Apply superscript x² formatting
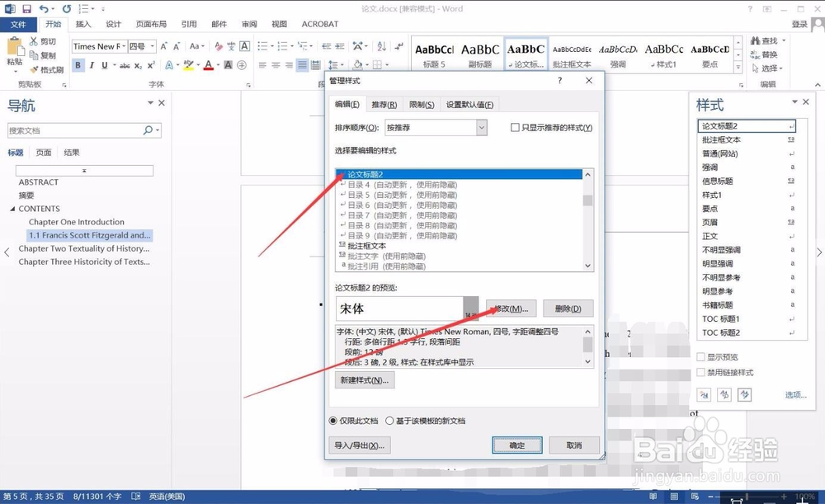 [x=151, y=65]
